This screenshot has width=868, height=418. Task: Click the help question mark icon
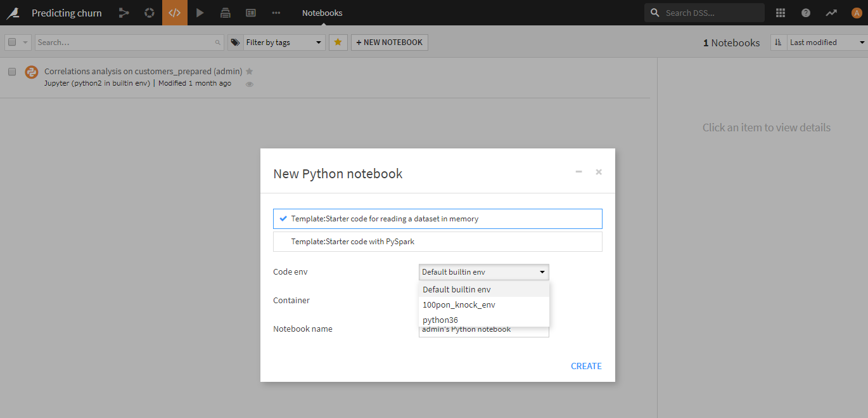806,13
